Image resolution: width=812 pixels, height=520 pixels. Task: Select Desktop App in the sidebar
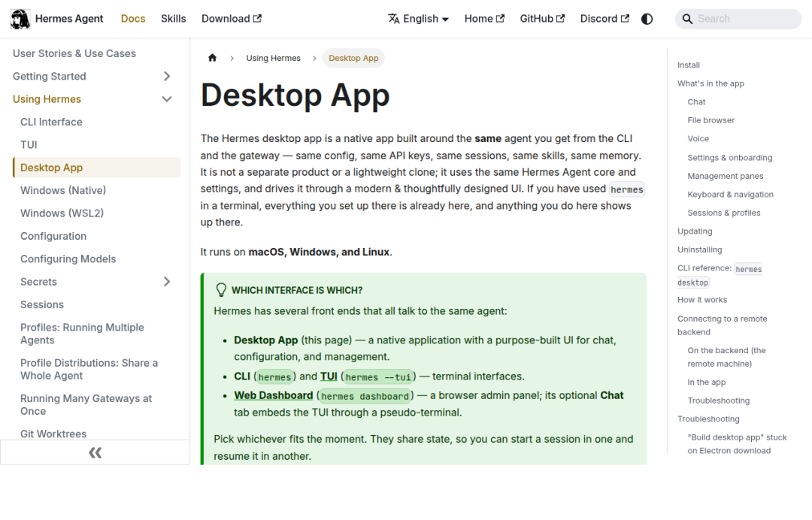(96, 167)
